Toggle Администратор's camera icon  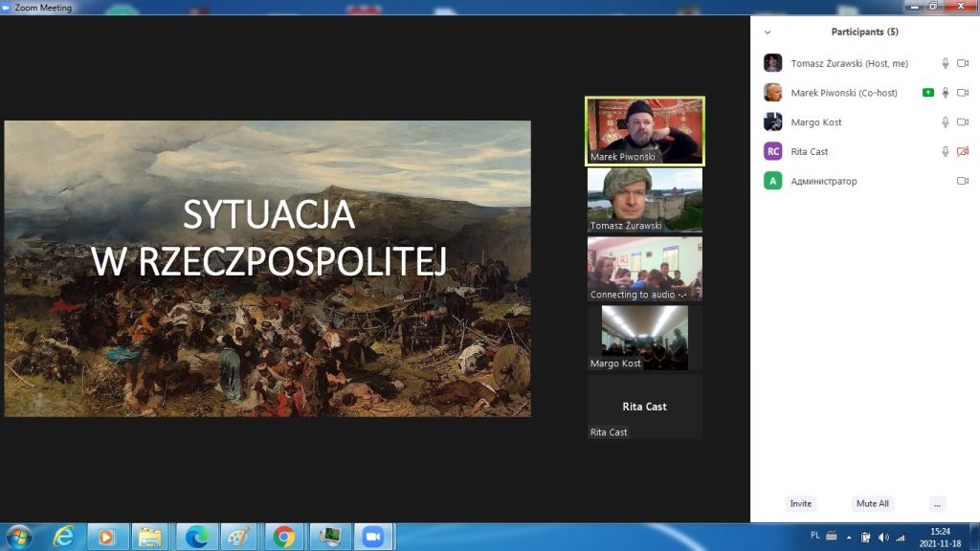tap(963, 181)
